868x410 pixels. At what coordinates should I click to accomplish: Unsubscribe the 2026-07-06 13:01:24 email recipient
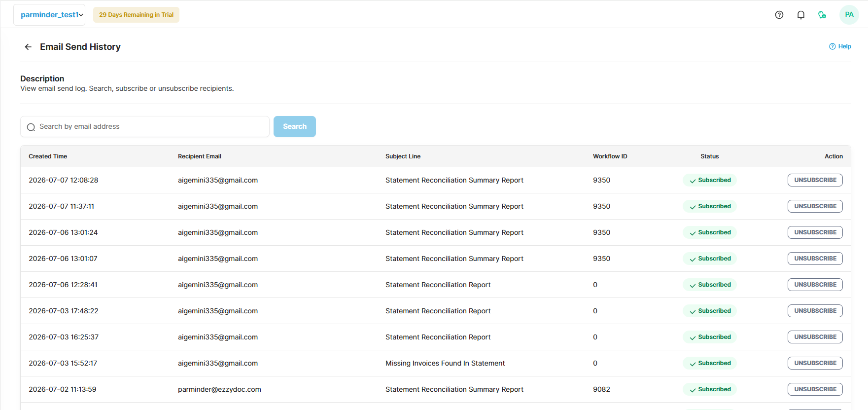815,232
